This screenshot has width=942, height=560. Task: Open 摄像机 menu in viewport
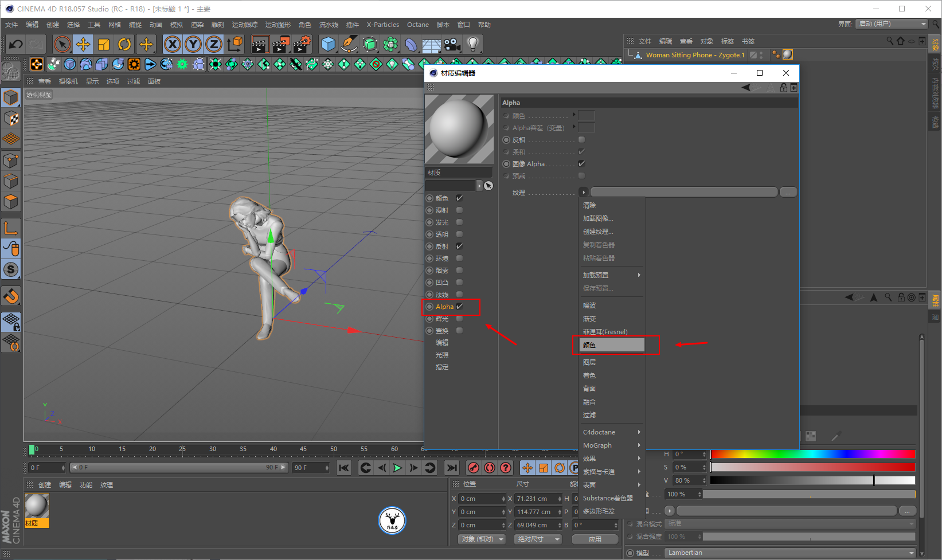(68, 81)
